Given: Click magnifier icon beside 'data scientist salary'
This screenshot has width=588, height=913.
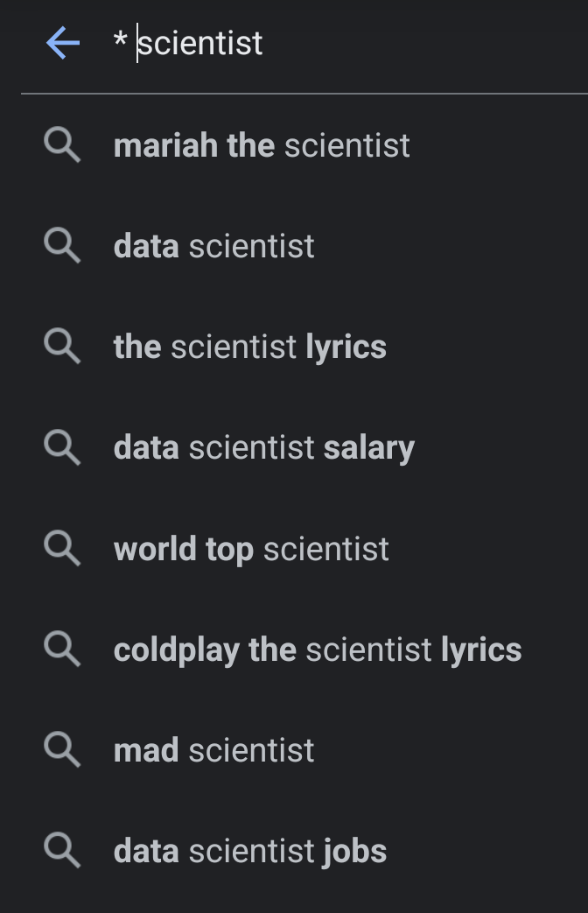Looking at the screenshot, I should point(62,448).
